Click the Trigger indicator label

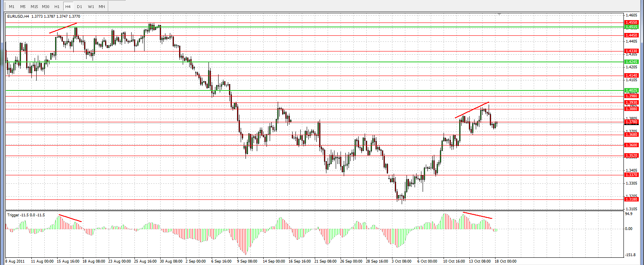click(13, 215)
